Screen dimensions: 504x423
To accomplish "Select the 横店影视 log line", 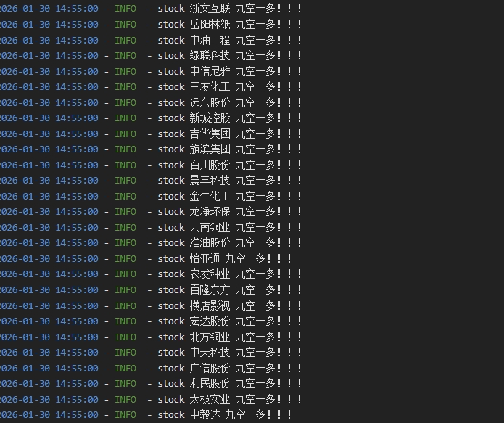I will (150, 305).
